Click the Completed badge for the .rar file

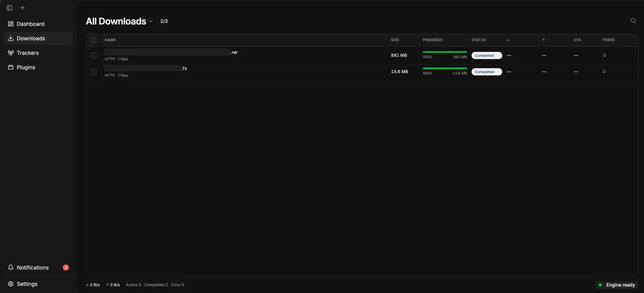[x=487, y=55]
